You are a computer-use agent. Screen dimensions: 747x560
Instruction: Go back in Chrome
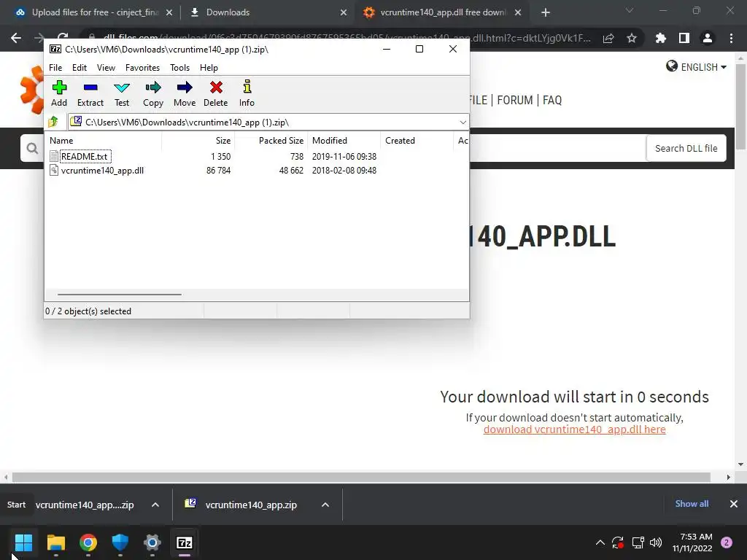[16, 38]
